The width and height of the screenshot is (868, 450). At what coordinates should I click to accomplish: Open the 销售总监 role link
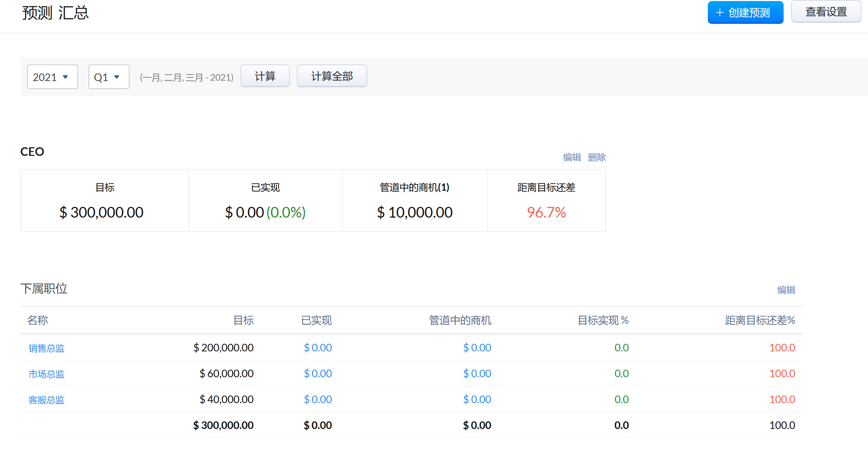[46, 348]
